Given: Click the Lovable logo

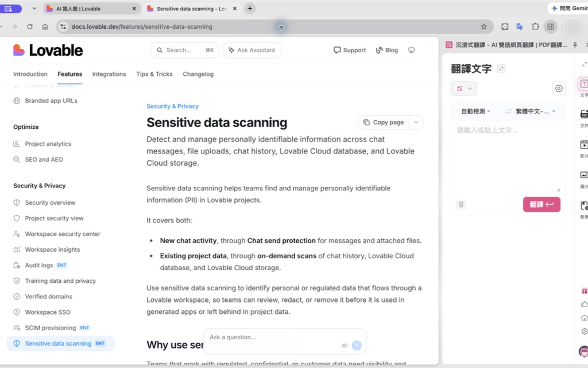Looking at the screenshot, I should 48,50.
